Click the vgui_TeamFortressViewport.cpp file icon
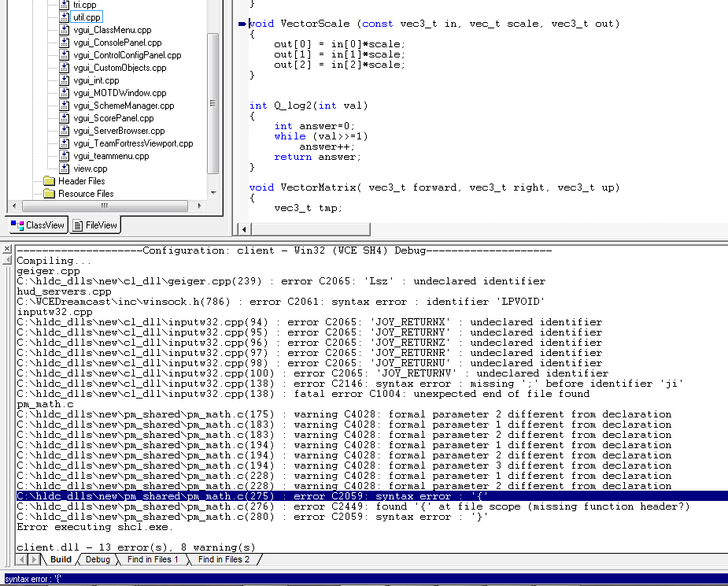Viewport: 728px width, 586px height. coord(65,143)
